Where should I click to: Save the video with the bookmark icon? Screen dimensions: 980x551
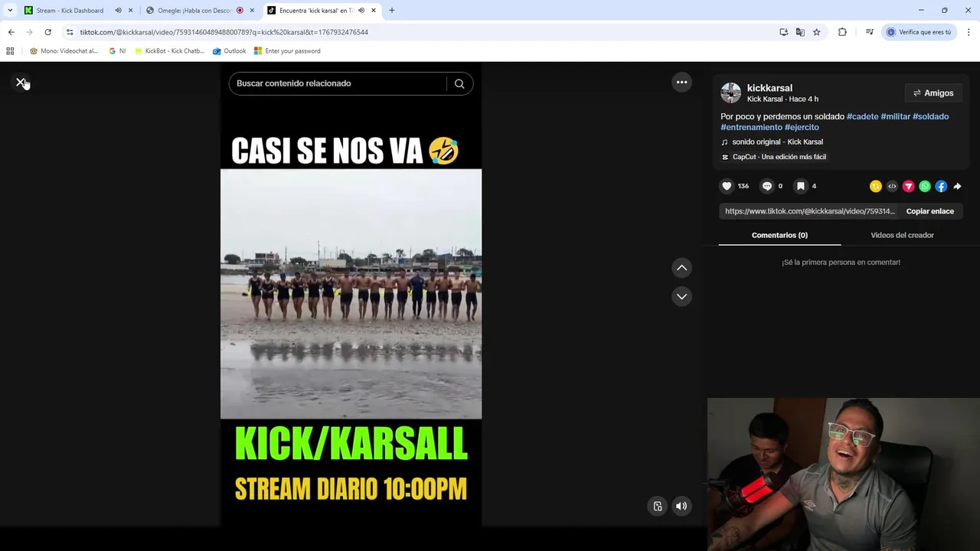800,186
